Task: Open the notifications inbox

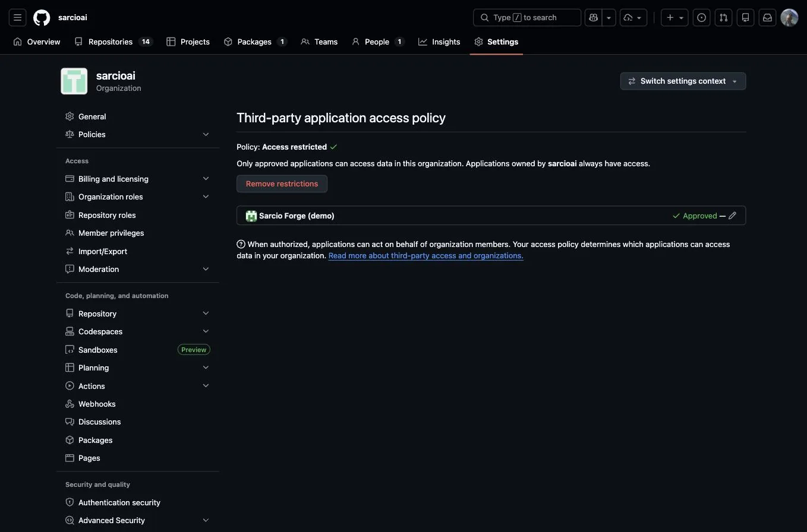Action: tap(767, 18)
